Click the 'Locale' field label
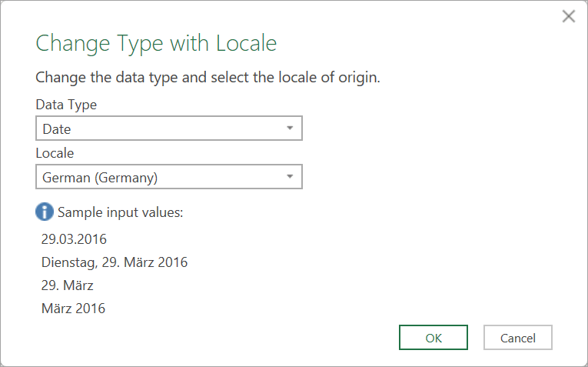588x367 pixels. (x=55, y=153)
